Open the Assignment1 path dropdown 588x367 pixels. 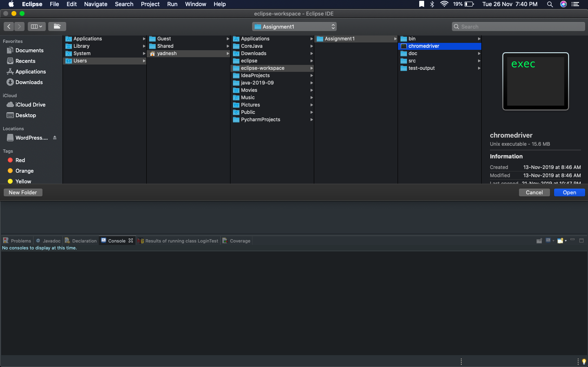(x=294, y=27)
